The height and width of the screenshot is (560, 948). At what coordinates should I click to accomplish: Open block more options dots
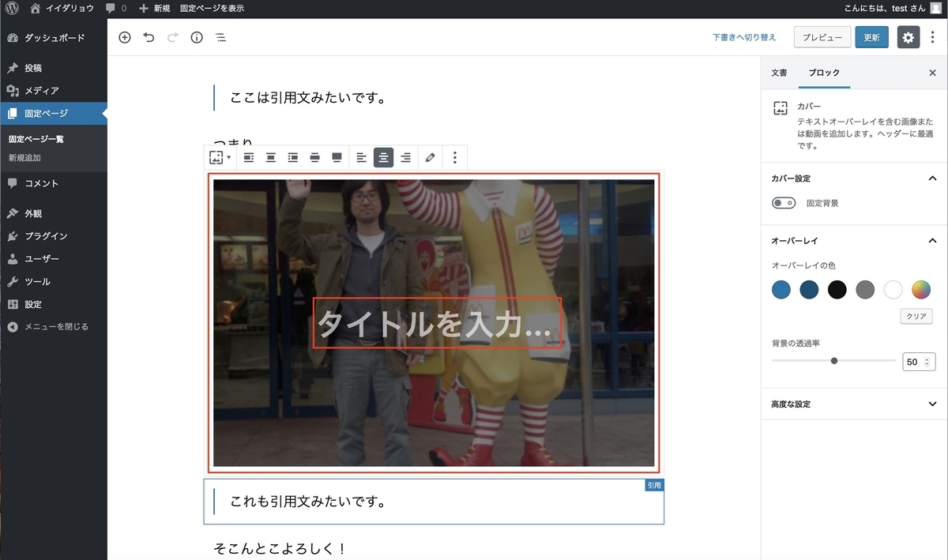click(455, 157)
